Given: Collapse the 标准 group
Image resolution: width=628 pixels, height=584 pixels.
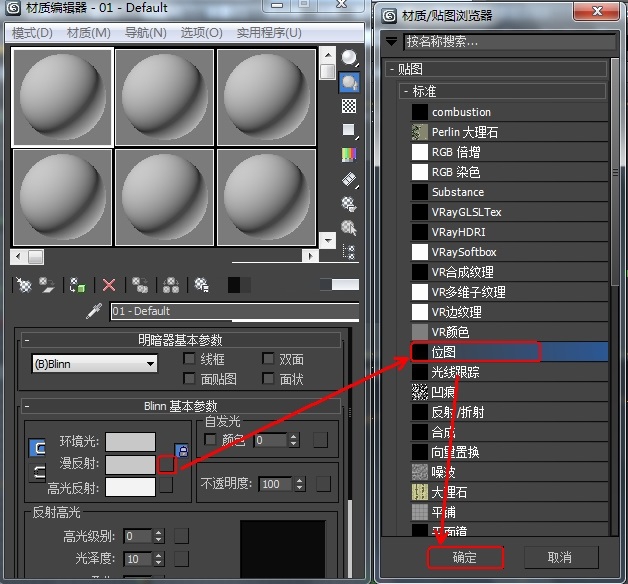Looking at the screenshot, I should click(503, 91).
